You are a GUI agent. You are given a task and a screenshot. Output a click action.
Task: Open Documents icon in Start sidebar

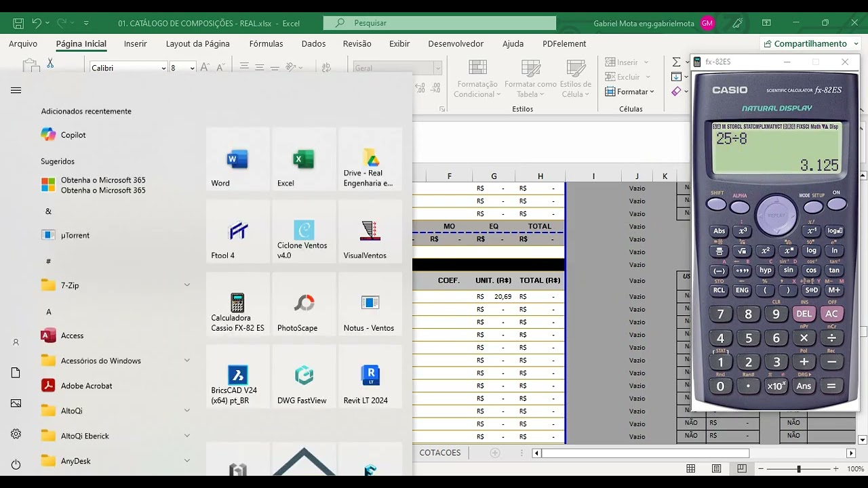click(x=16, y=373)
